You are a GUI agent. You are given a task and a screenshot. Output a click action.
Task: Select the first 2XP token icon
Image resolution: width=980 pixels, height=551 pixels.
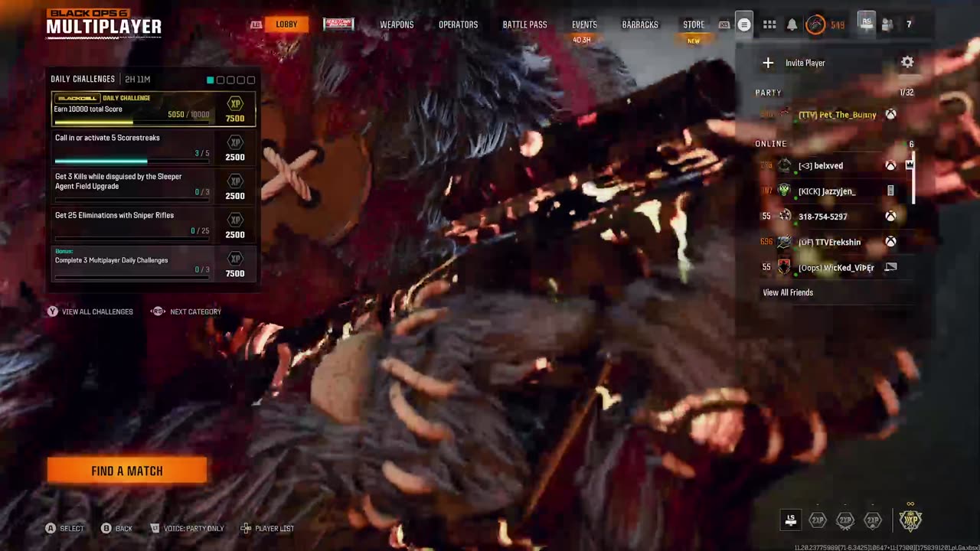click(818, 520)
